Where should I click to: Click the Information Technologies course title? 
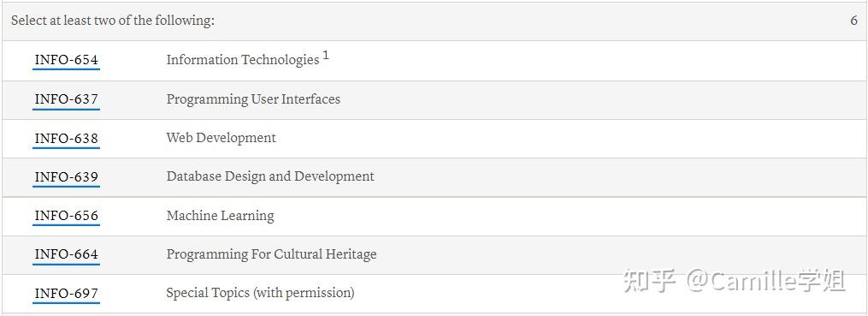(243, 60)
